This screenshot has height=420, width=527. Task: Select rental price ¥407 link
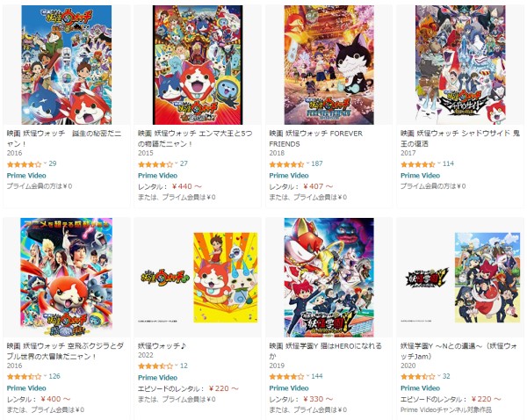click(x=318, y=186)
